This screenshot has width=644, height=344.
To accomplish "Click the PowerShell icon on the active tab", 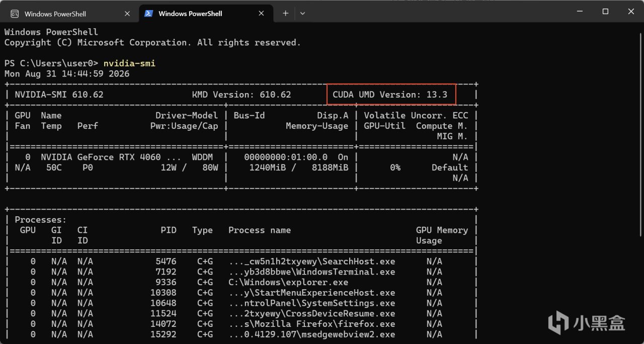I will pyautogui.click(x=149, y=14).
